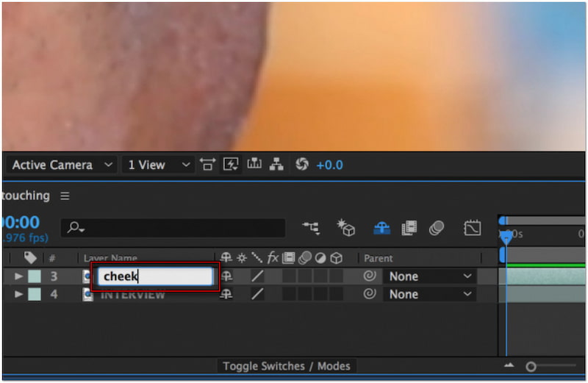The width and height of the screenshot is (588, 383).
Task: Click the Toggle Switches / Modes button
Action: coord(287,366)
